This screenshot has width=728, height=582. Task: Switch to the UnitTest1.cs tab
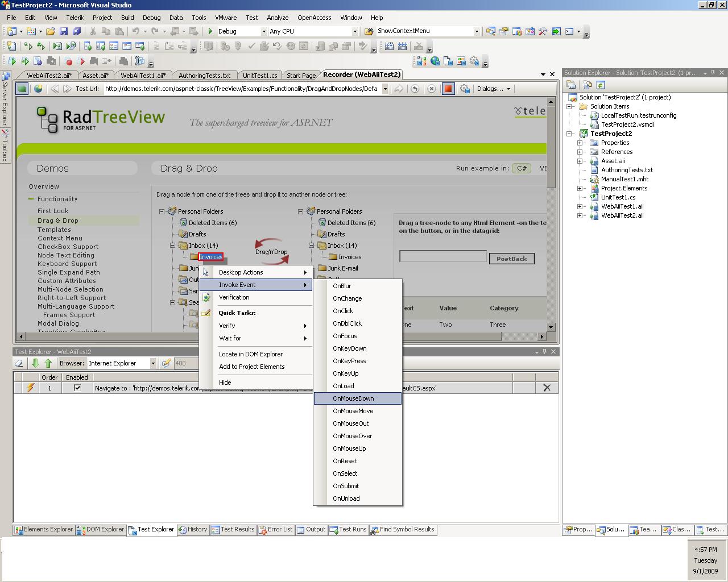(260, 75)
